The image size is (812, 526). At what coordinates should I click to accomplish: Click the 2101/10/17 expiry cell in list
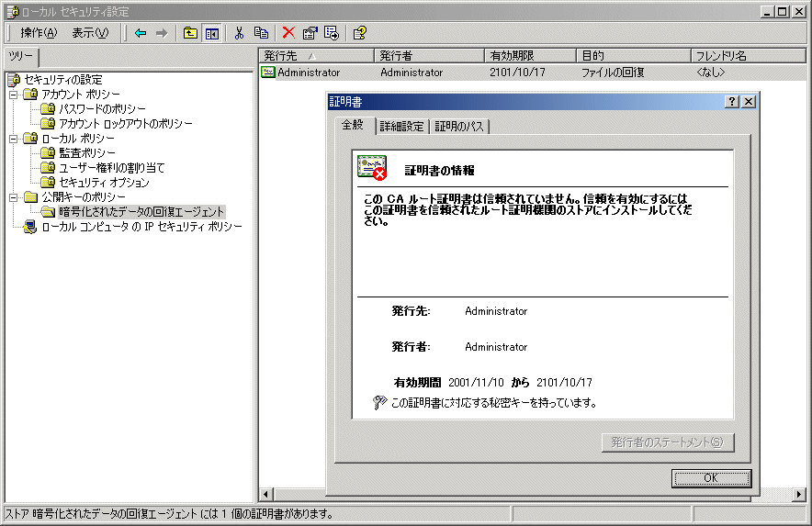click(x=517, y=73)
